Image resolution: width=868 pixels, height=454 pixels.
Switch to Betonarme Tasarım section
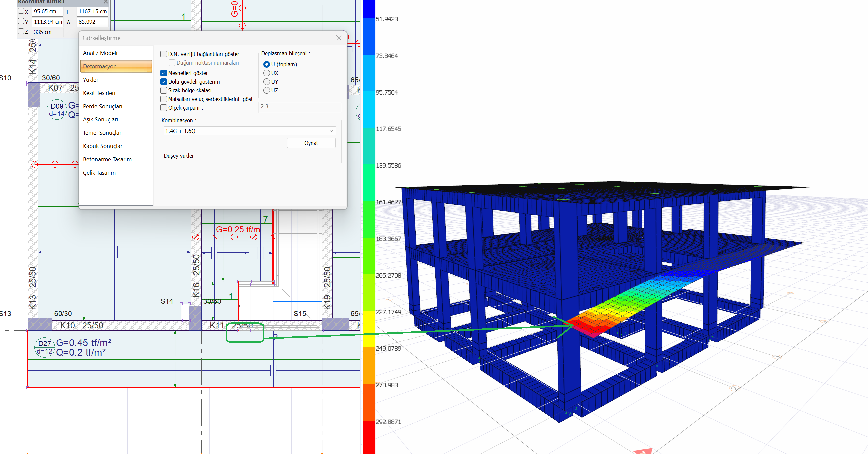click(x=107, y=159)
